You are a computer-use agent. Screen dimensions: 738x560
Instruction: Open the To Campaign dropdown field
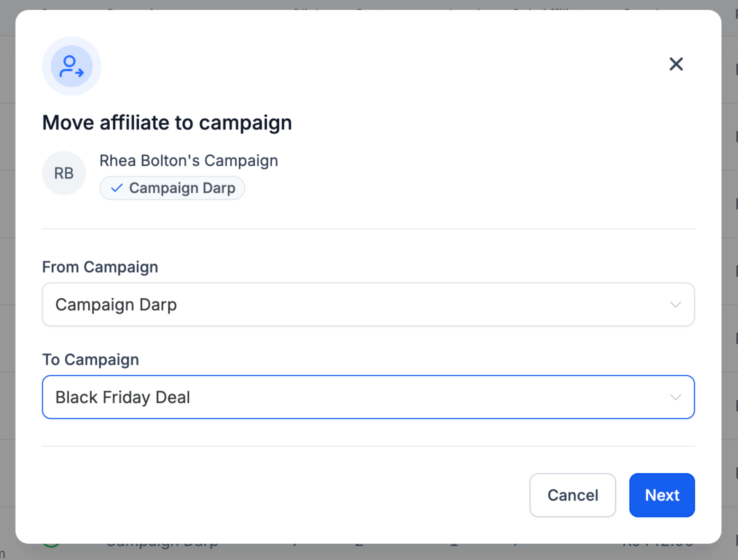(368, 397)
